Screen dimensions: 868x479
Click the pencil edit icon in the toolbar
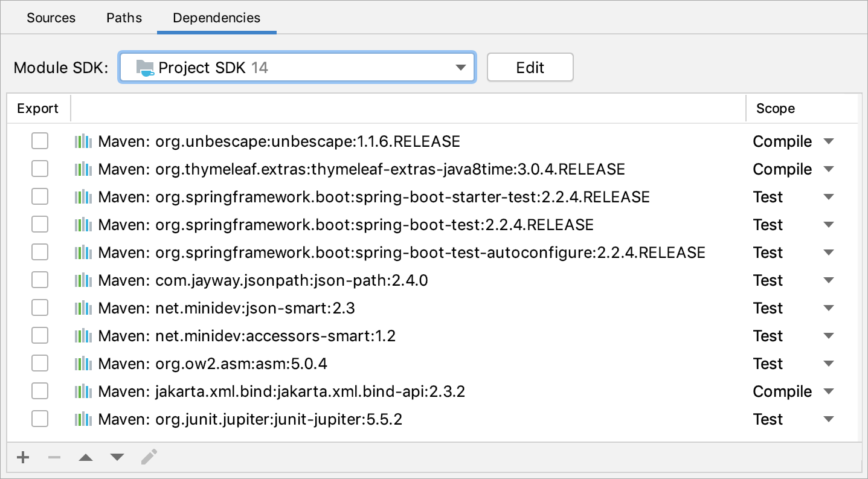[149, 457]
